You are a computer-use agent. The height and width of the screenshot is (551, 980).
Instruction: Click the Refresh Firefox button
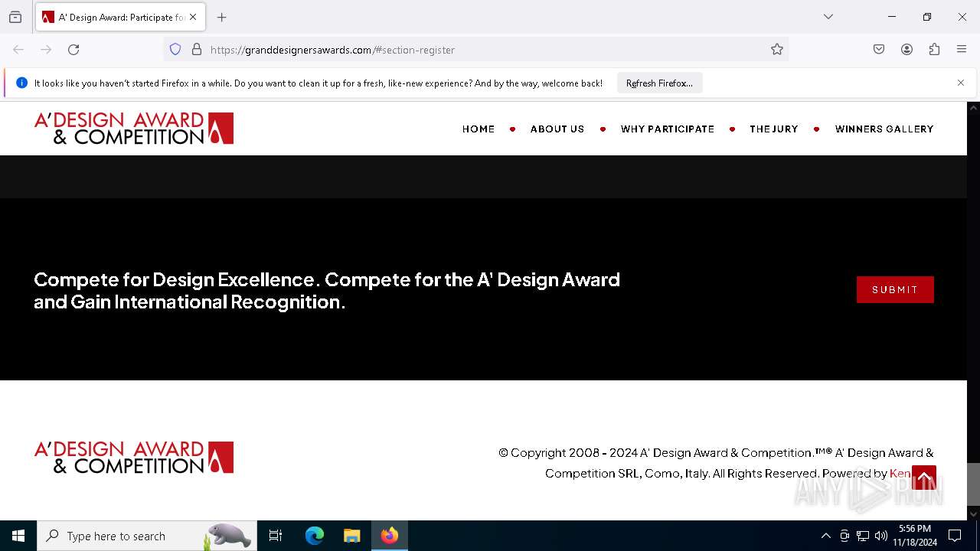[x=659, y=83]
